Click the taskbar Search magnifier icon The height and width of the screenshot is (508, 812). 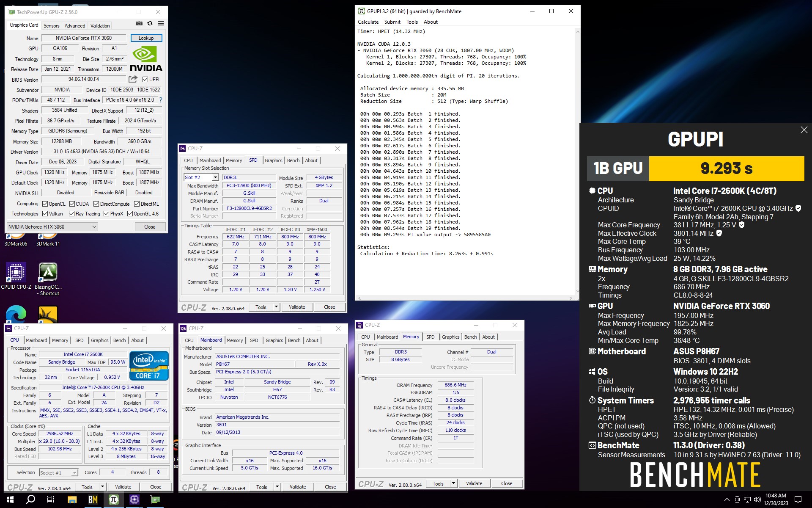pos(30,500)
